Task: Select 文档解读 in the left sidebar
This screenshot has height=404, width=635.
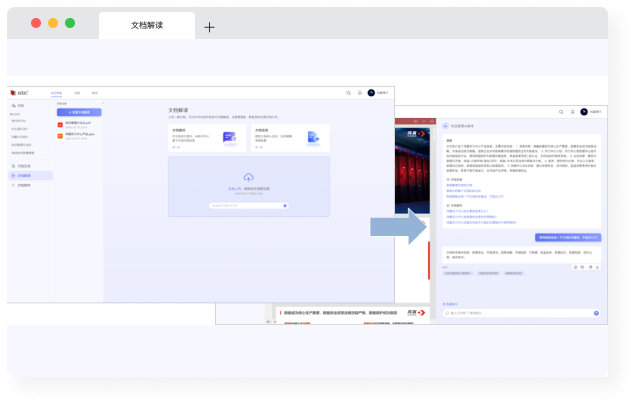Action: coord(25,175)
